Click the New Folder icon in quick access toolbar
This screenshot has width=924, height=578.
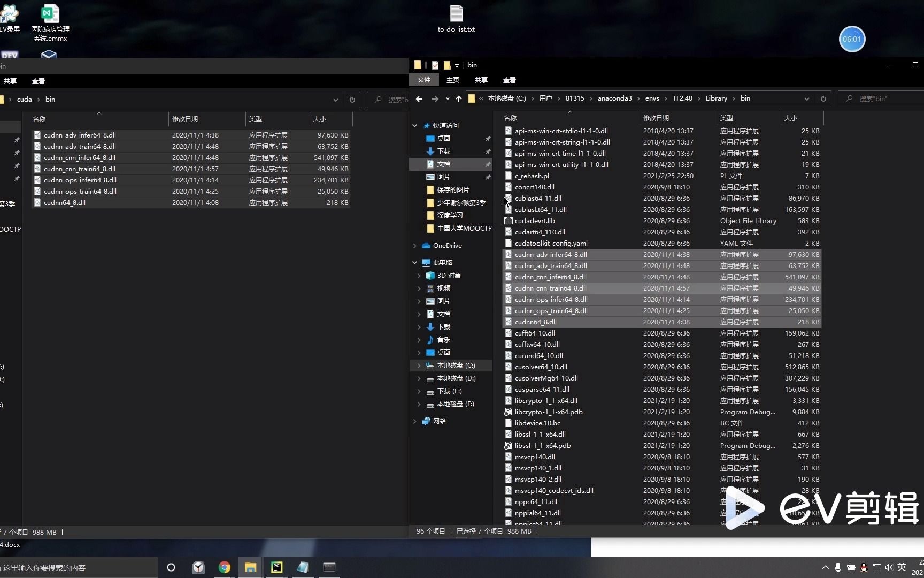point(448,65)
